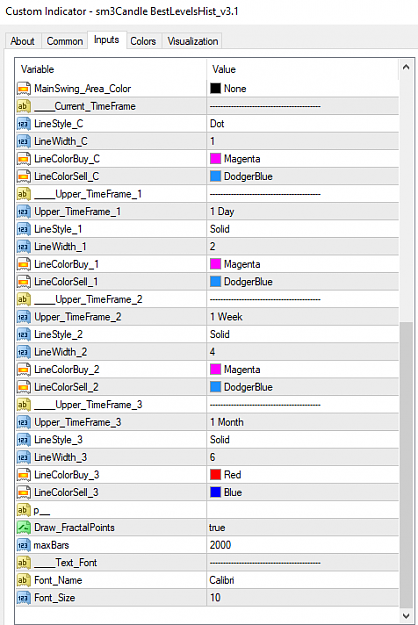Click the 123 icon next to maxBars
The height and width of the screenshot is (625, 418).
pos(24,545)
